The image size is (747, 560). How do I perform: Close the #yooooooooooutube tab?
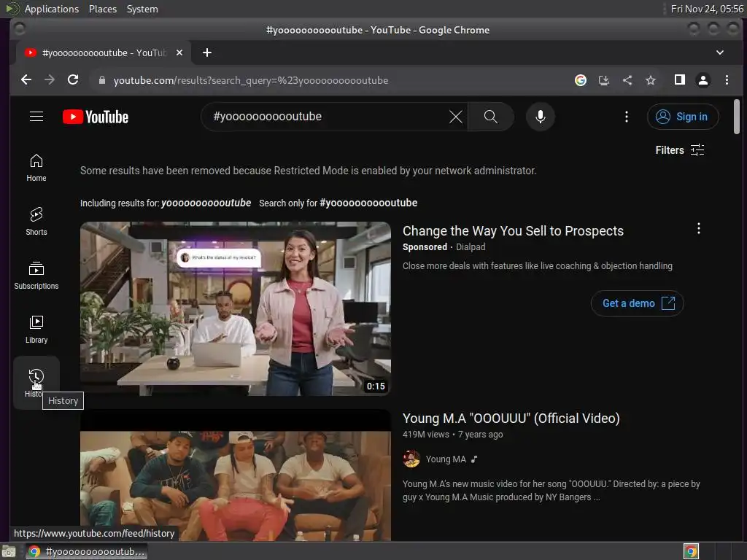pyautogui.click(x=179, y=52)
